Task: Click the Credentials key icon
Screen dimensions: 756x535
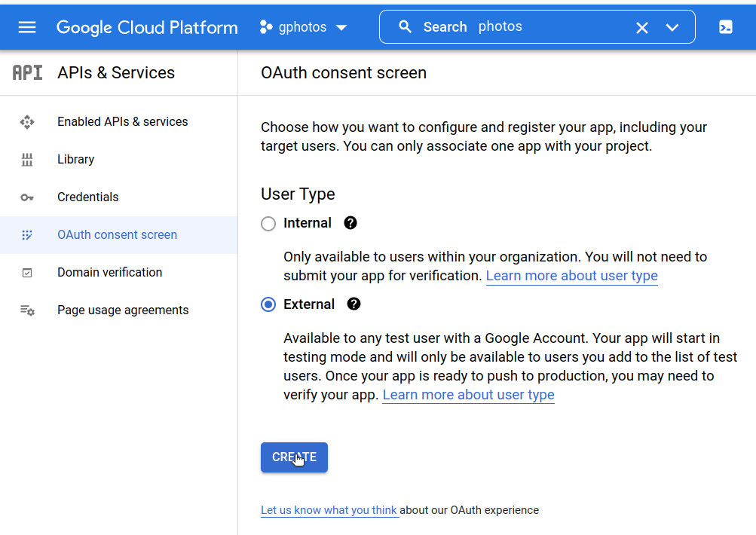Action: pyautogui.click(x=27, y=197)
